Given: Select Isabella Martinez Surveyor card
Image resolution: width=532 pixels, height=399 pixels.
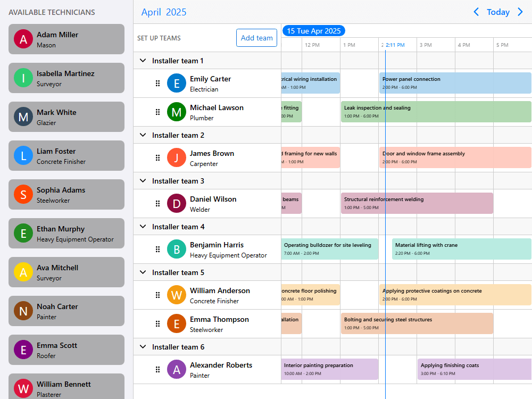Looking at the screenshot, I should [66, 78].
